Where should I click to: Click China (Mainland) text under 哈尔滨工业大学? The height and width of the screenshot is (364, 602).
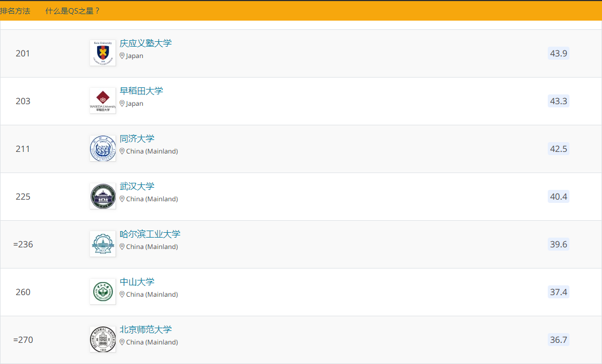click(152, 246)
